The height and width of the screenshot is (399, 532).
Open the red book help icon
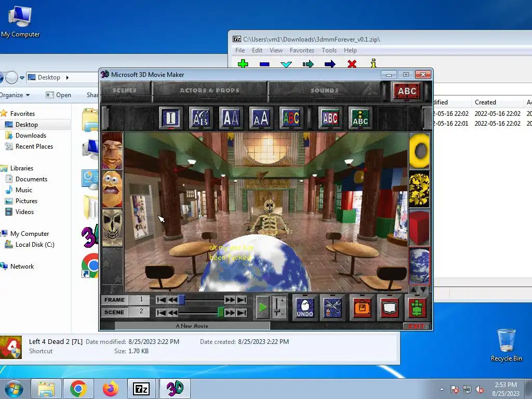390,308
